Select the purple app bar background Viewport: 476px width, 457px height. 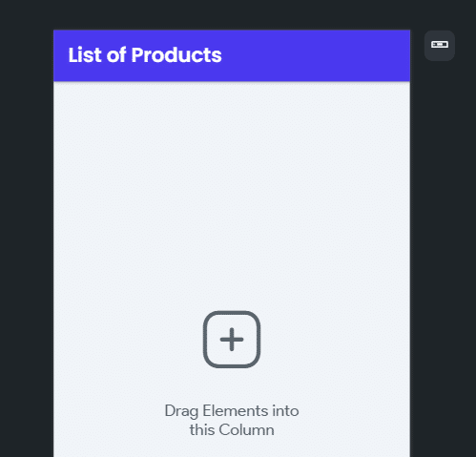pos(232,55)
